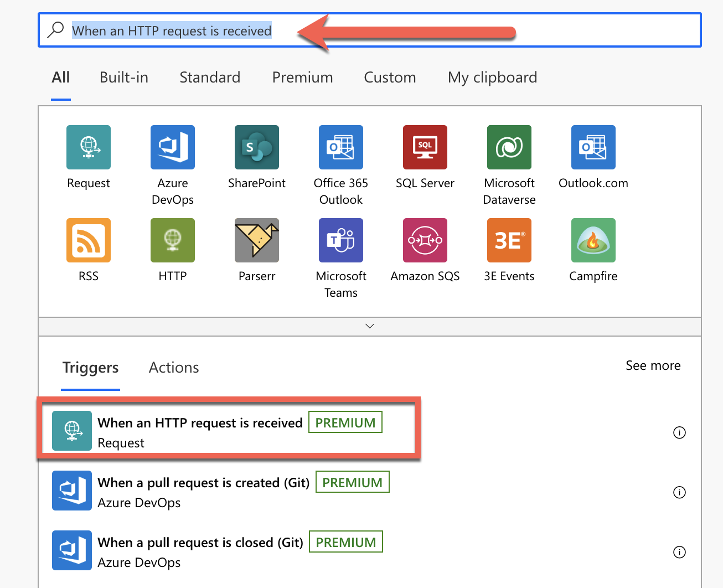Click Azure DevOps icon for pull request created

pos(72,491)
